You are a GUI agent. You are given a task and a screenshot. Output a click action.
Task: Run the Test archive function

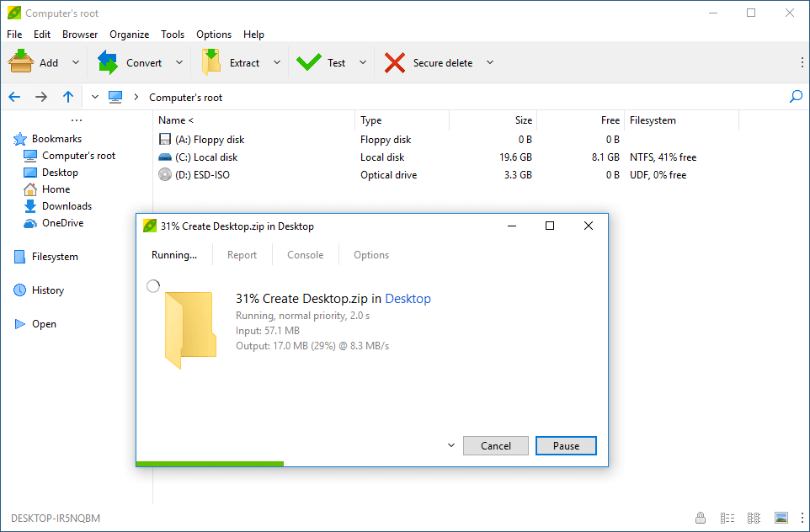tap(328, 61)
